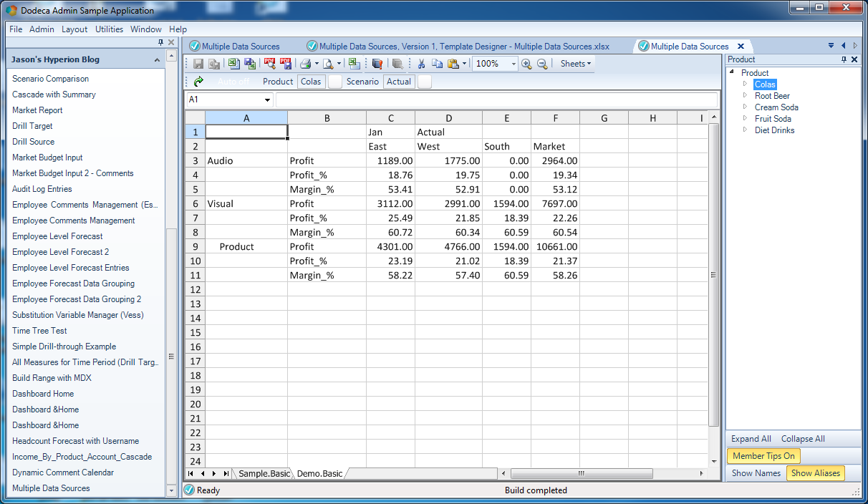The image size is (868, 504).
Task: Click the Copy icon
Action: pos(437,64)
